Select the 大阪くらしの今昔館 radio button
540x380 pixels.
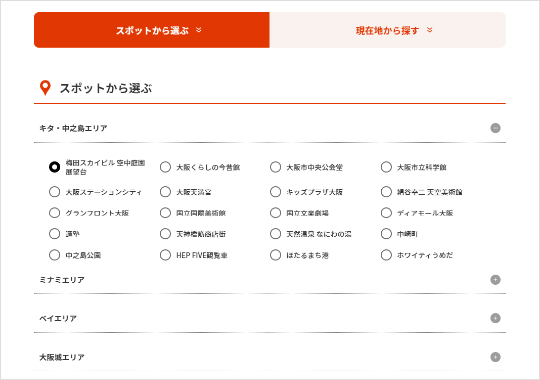coord(165,167)
